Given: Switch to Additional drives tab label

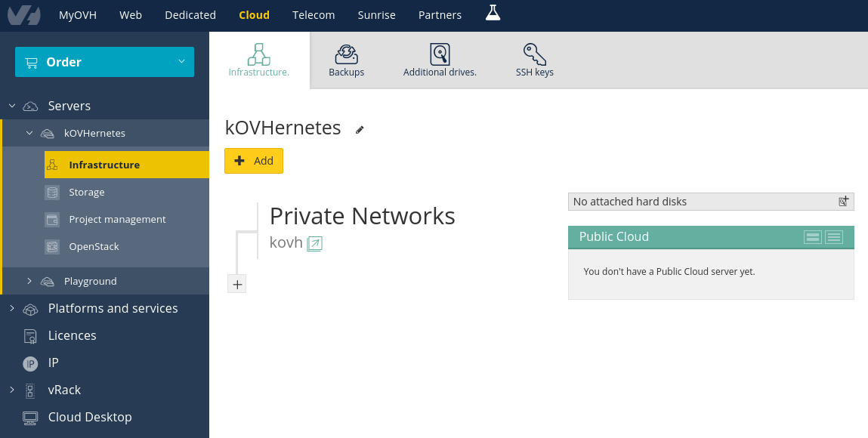Looking at the screenshot, I should click(x=440, y=72).
